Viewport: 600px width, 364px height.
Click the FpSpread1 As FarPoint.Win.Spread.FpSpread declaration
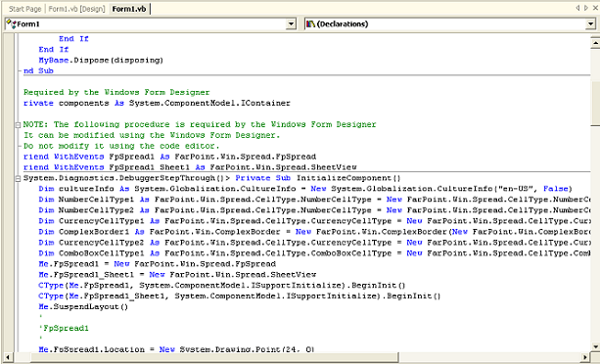[170, 157]
